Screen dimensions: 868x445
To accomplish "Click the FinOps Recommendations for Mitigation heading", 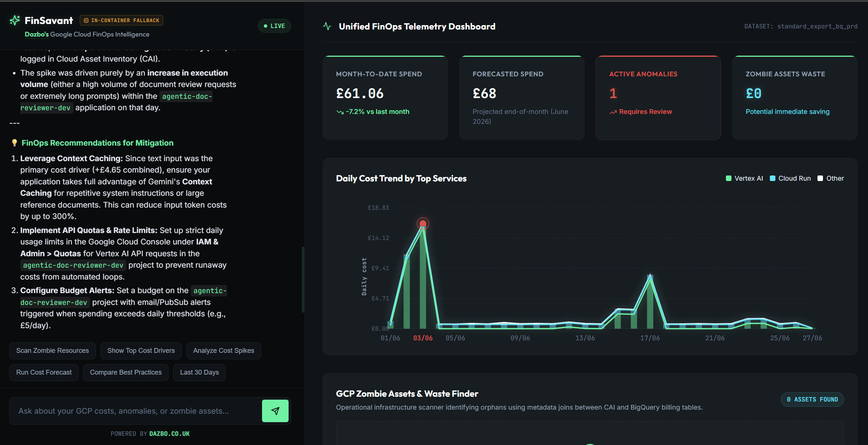I will (x=97, y=143).
